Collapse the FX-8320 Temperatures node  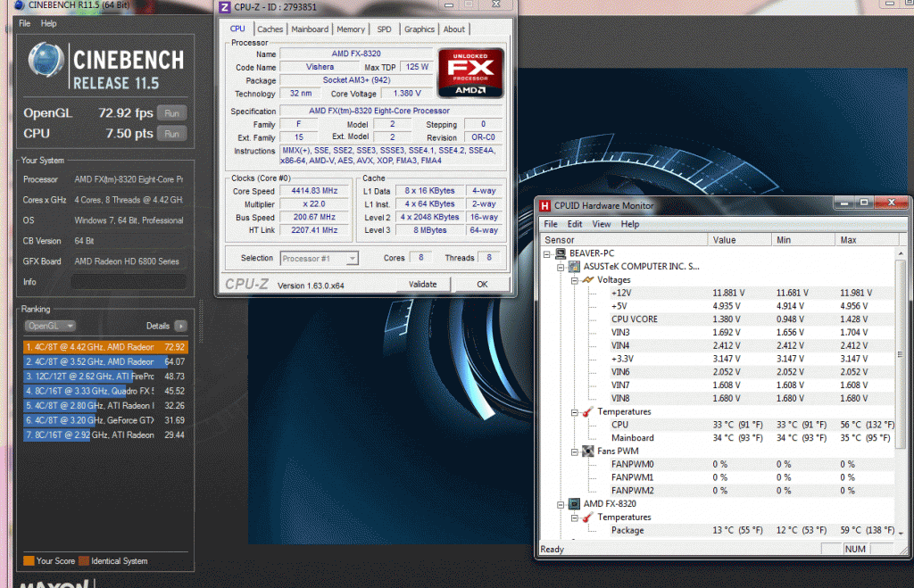(575, 518)
